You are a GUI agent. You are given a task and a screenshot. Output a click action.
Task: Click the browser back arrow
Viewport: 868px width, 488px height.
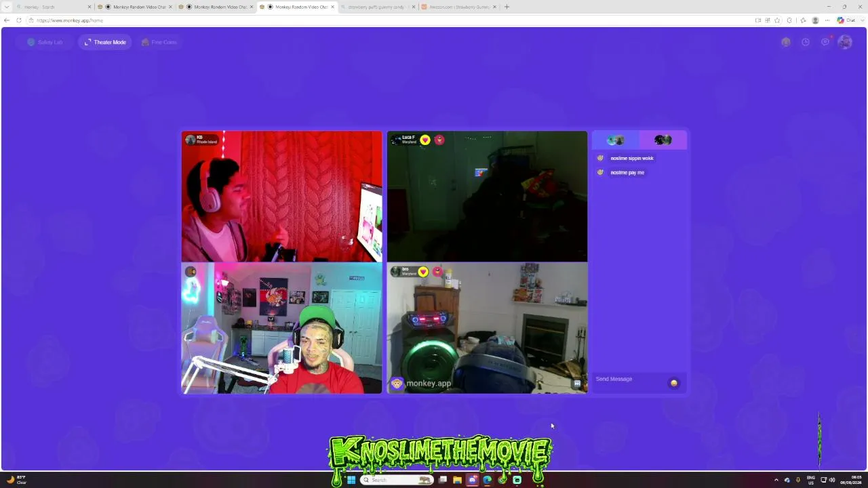[x=7, y=20]
